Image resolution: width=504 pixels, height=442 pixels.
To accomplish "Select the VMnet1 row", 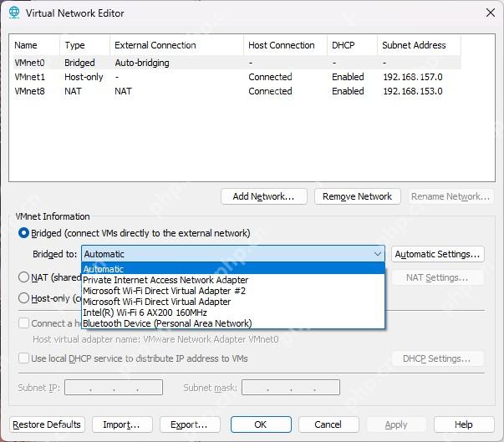I will pos(237,77).
